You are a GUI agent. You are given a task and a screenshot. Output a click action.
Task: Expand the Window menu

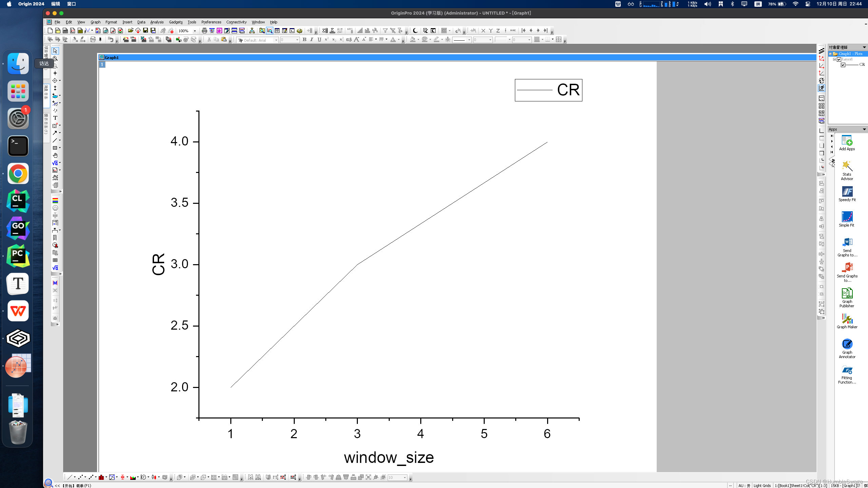coord(257,22)
